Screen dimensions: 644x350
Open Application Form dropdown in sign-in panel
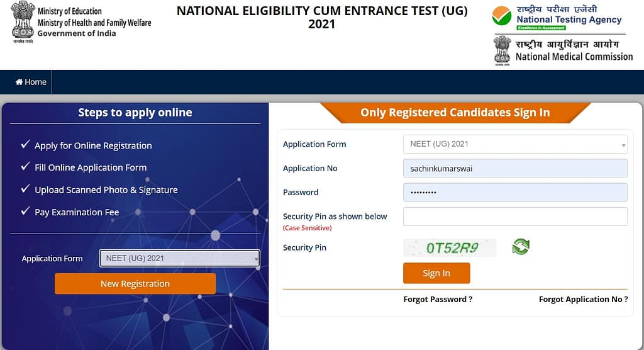pos(515,144)
